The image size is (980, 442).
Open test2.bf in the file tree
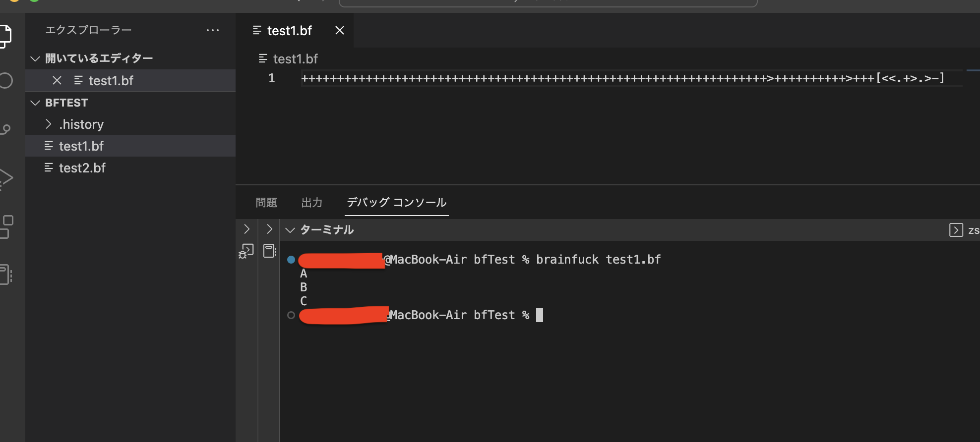click(x=130, y=168)
